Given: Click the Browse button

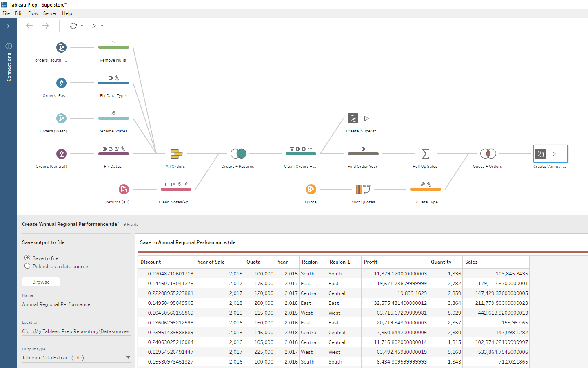Looking at the screenshot, I should point(41,281).
